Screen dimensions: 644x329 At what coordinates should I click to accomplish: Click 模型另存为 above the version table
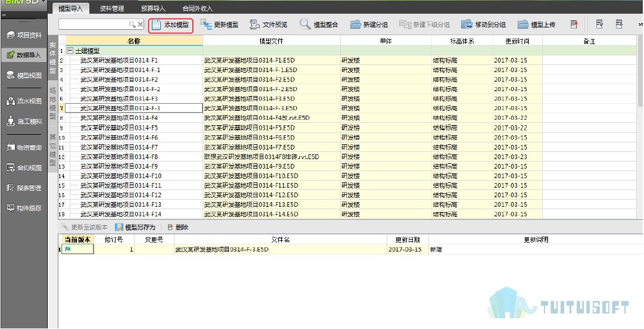135,227
